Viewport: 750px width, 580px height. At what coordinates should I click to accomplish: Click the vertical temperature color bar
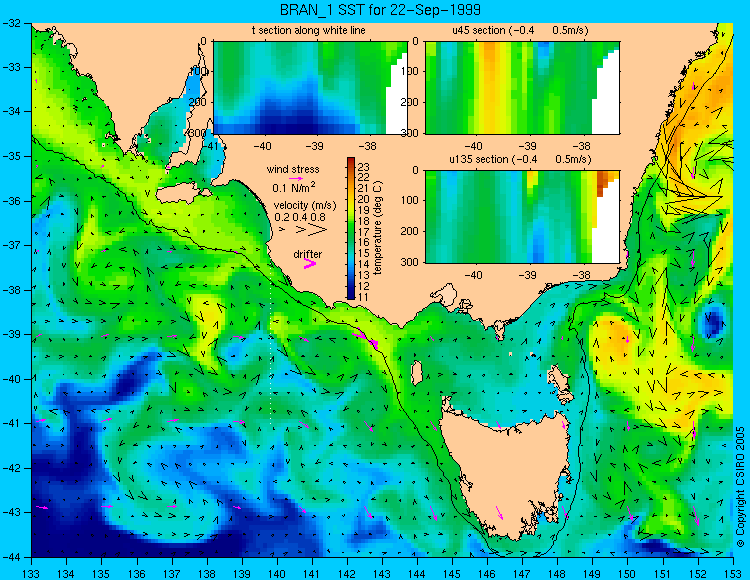[351, 228]
